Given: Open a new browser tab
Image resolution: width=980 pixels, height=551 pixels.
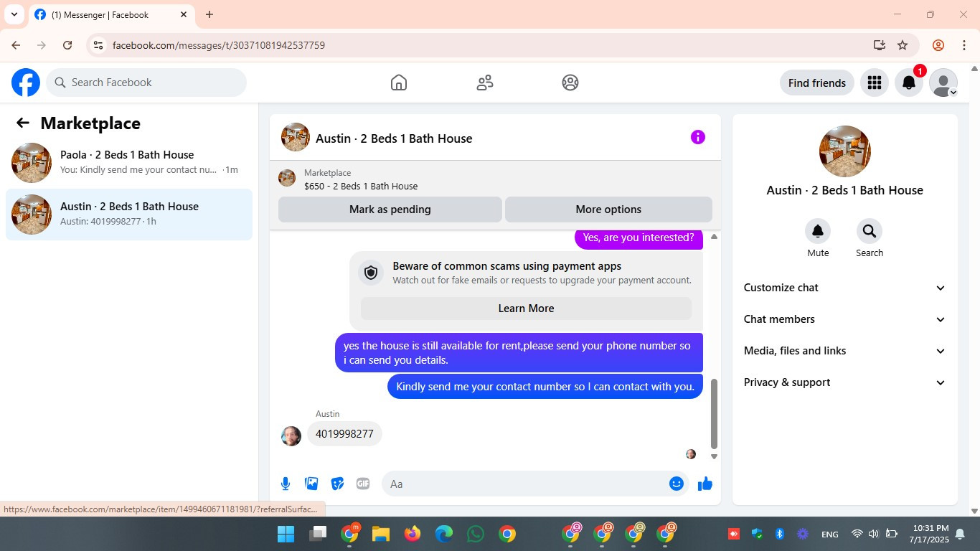Looking at the screenshot, I should [209, 14].
